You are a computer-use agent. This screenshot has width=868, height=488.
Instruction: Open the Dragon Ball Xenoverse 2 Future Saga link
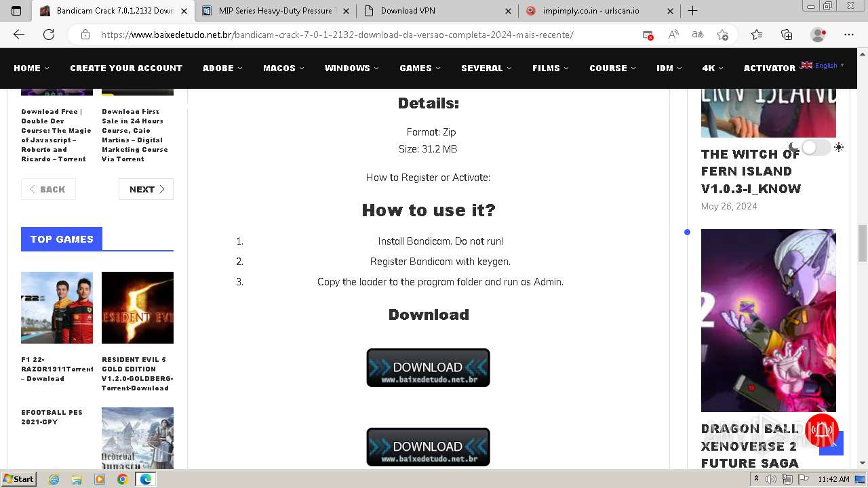pyautogui.click(x=749, y=446)
